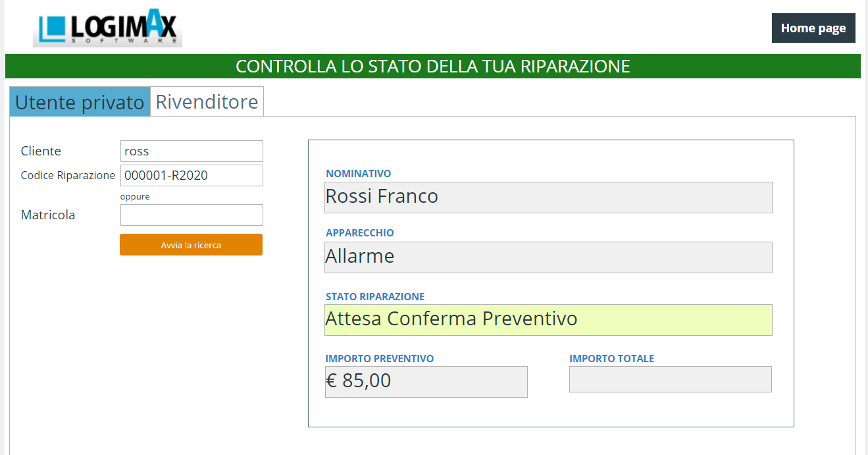Image resolution: width=868 pixels, height=455 pixels.
Task: Click the empty Importo Totale field
Action: point(670,379)
